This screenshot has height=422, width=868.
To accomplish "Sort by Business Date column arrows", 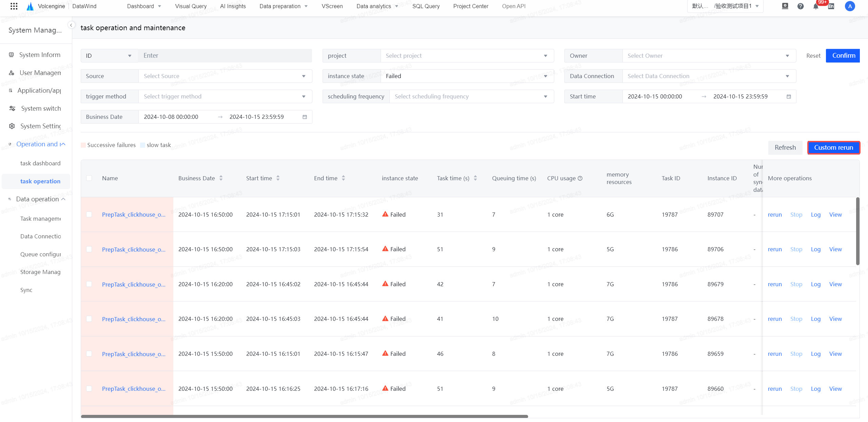I will point(221,178).
